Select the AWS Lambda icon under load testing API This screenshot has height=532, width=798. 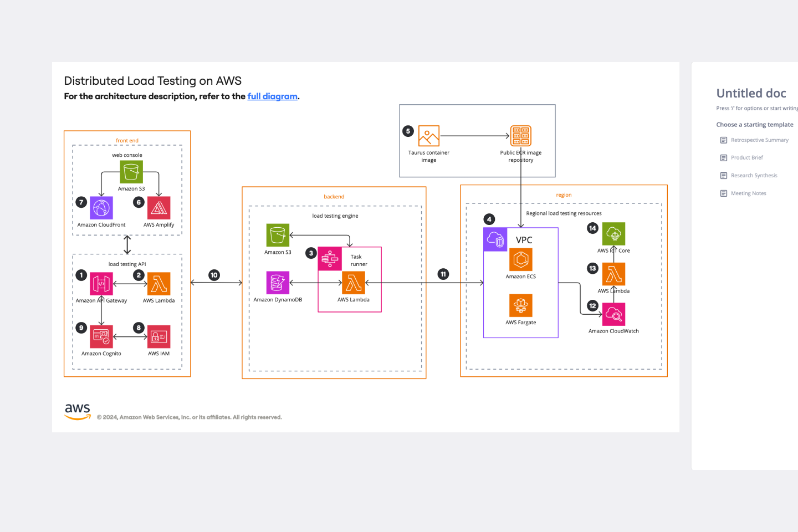tap(158, 283)
